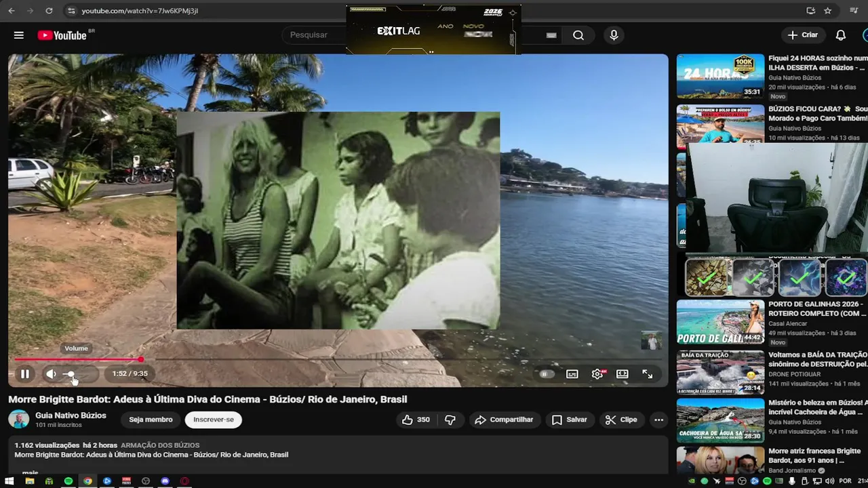Image resolution: width=868 pixels, height=488 pixels.
Task: Seek using the red progress bar
Action: coord(77,359)
